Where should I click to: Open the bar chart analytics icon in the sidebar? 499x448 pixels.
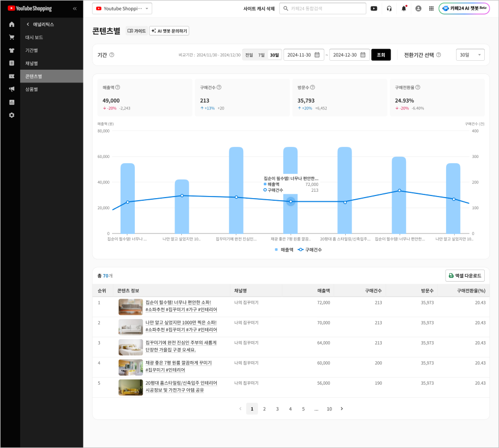tap(12, 102)
